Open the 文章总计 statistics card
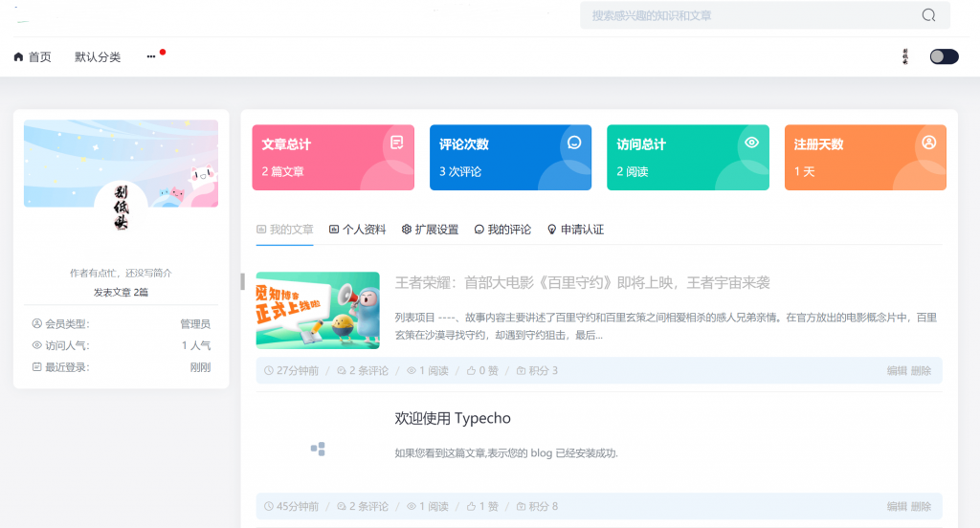 (333, 158)
